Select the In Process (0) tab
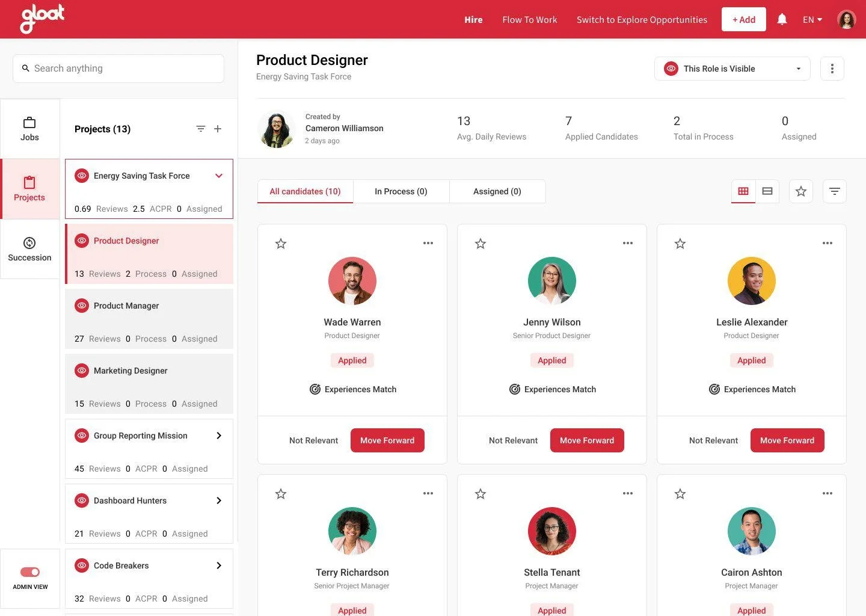The width and height of the screenshot is (866, 616). coord(401,191)
